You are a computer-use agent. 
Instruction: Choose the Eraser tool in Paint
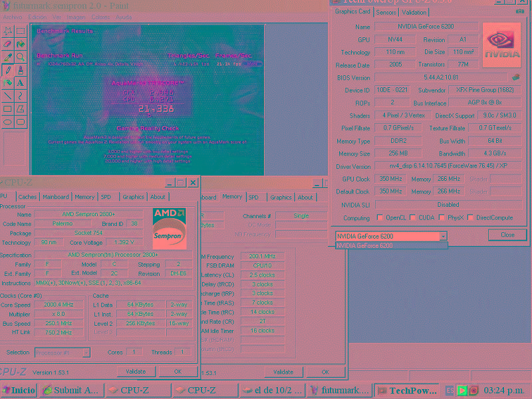point(8,44)
